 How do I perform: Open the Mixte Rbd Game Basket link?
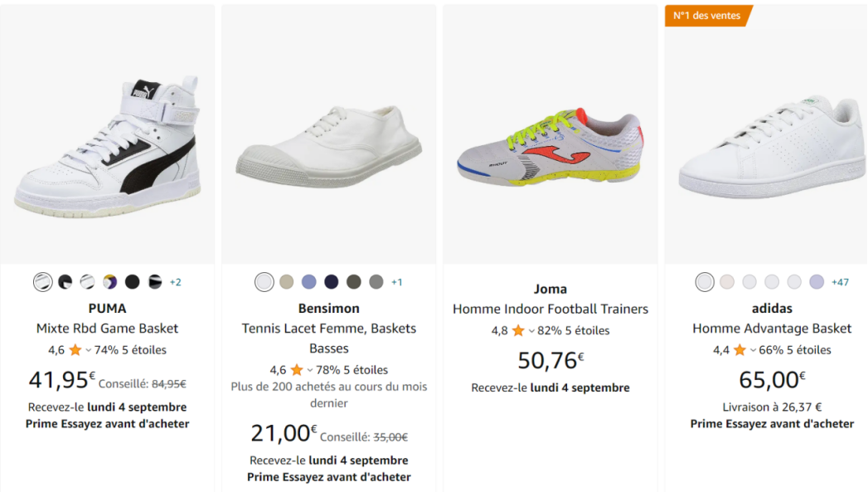coord(108,329)
